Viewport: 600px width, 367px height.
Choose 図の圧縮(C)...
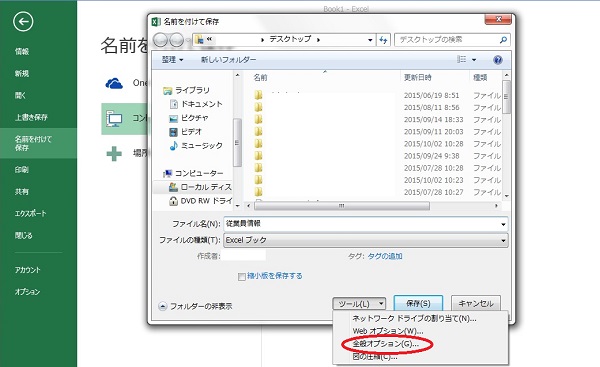point(375,357)
